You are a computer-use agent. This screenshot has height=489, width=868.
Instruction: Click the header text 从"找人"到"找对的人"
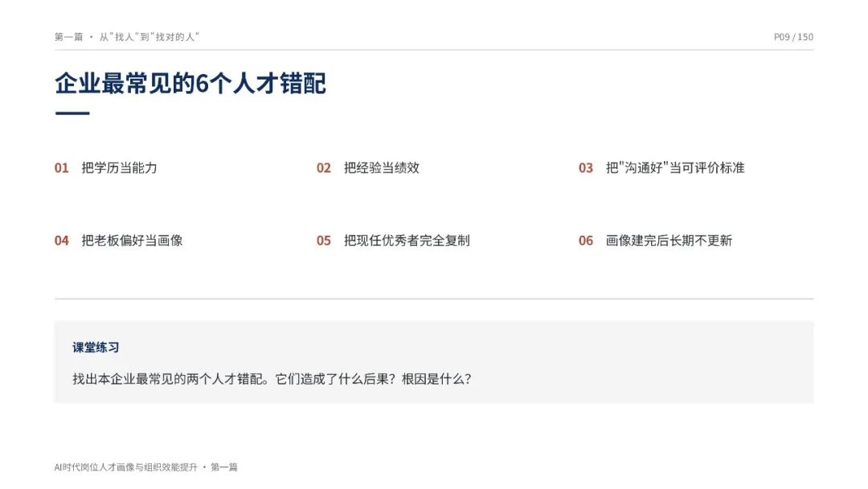click(149, 37)
